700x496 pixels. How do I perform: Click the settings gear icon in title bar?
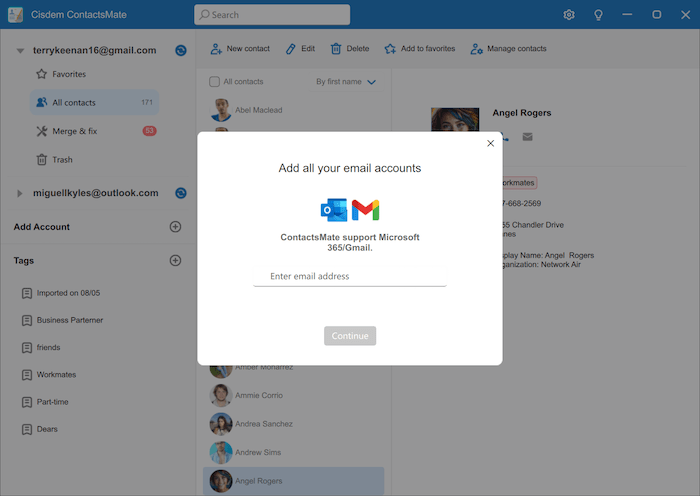[x=569, y=15]
